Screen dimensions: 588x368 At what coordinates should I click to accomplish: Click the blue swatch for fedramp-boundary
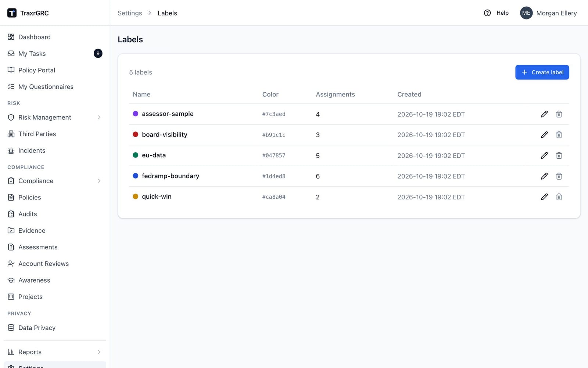(135, 176)
